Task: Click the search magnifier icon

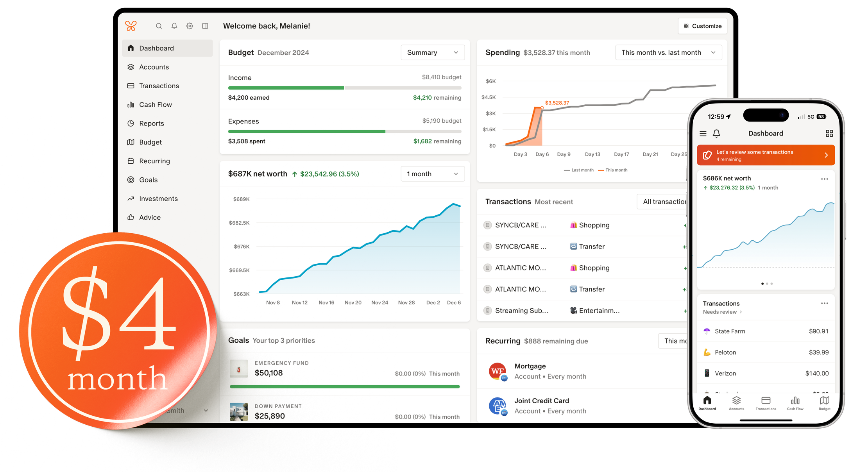Action: pos(159,26)
